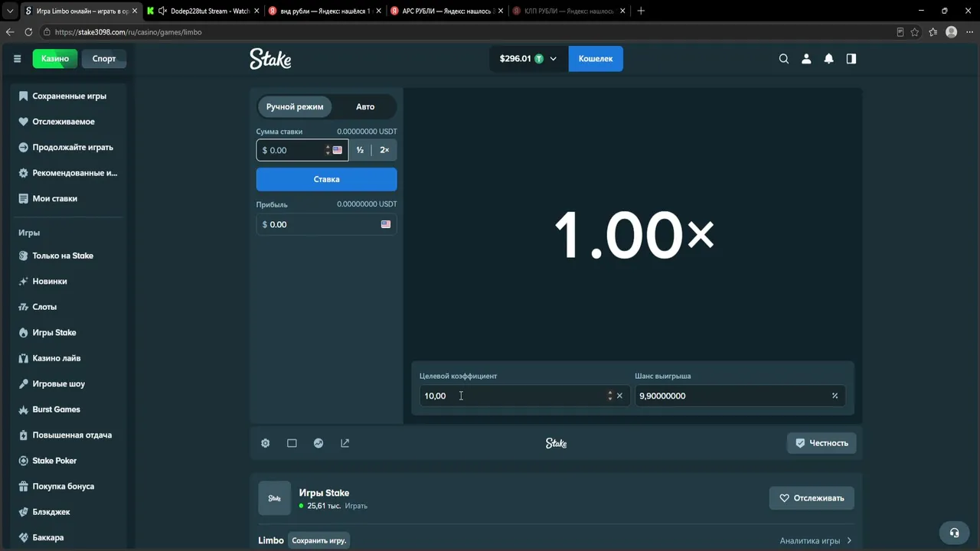Click the blue Ставка bet button
Image resolution: width=980 pixels, height=551 pixels.
pyautogui.click(x=326, y=179)
